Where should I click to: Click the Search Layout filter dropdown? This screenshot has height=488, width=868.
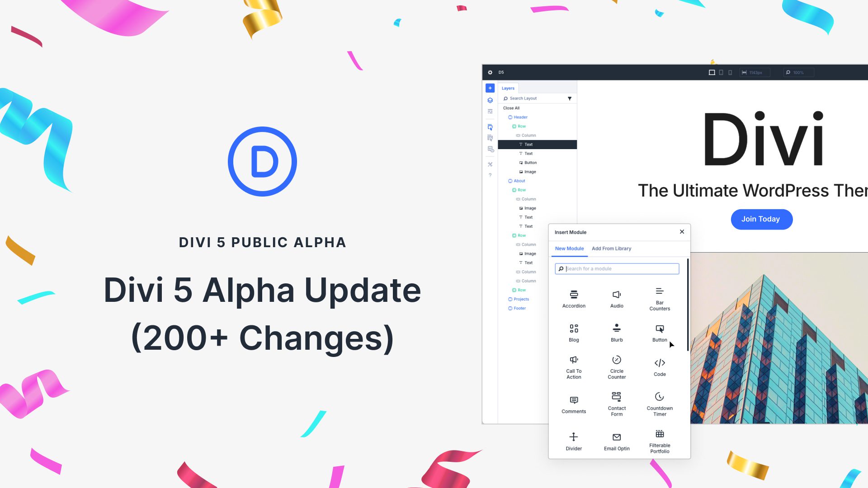pos(569,99)
